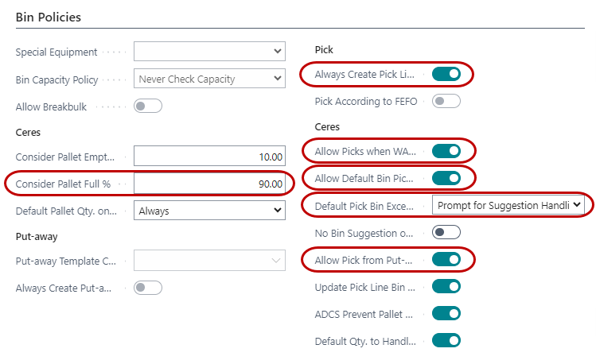
Task: Switch off Allow Pick from Put-away toggle
Action: coord(446,259)
